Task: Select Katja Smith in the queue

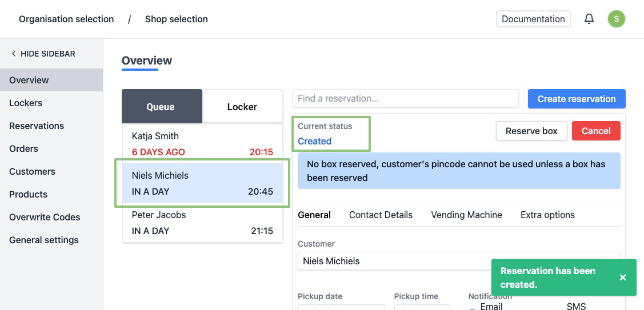Action: [x=202, y=144]
